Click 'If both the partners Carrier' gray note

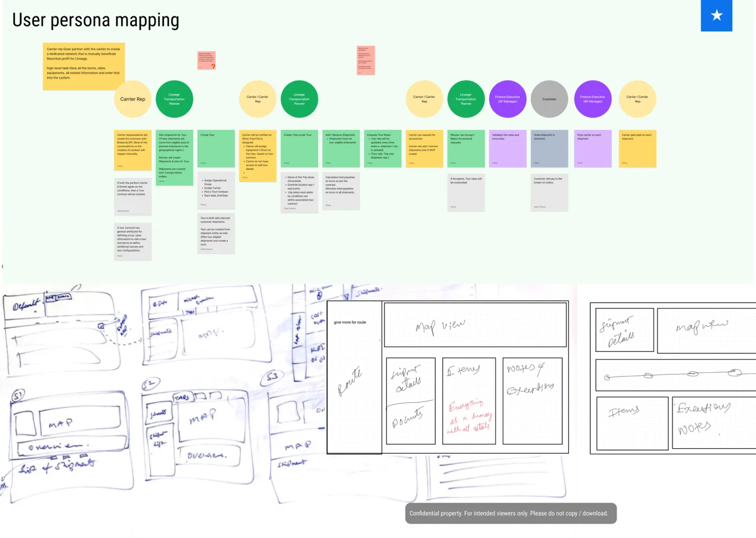pos(133,196)
